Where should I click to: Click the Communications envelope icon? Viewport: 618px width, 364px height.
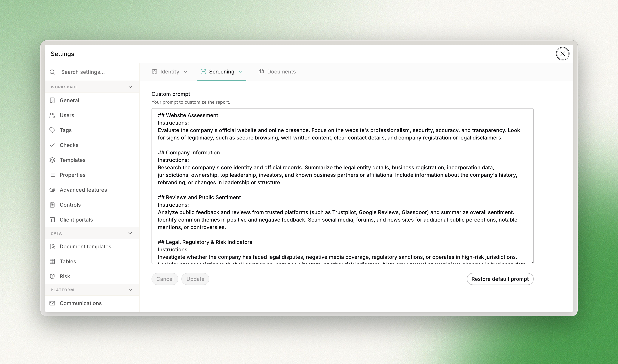[52, 303]
